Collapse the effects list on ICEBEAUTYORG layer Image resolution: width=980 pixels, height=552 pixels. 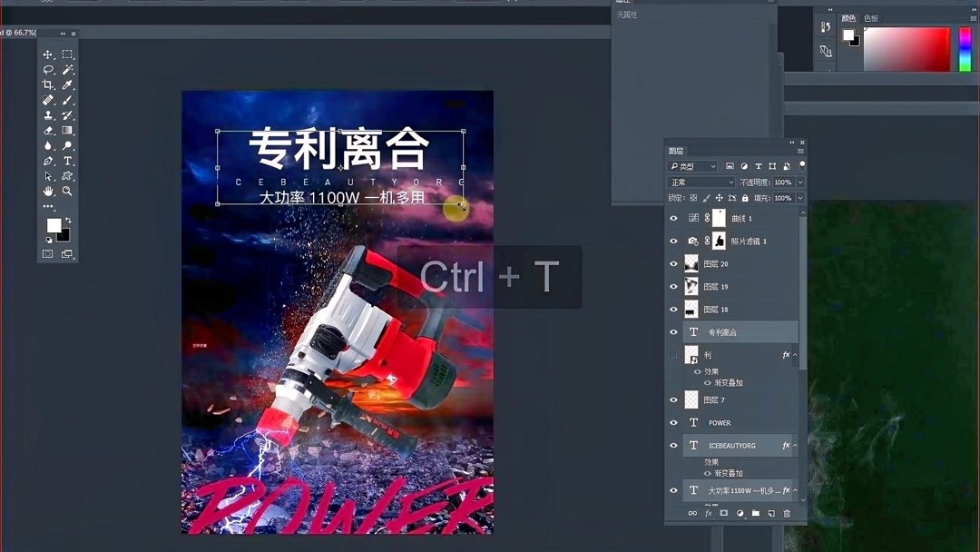(796, 445)
